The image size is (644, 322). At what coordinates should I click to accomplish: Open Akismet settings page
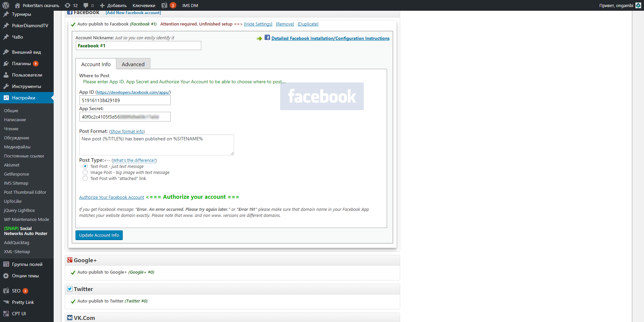tap(12, 165)
